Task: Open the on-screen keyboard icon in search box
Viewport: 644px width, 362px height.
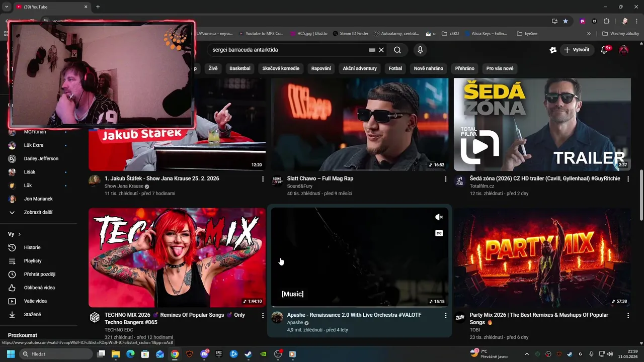Action: pos(372,50)
